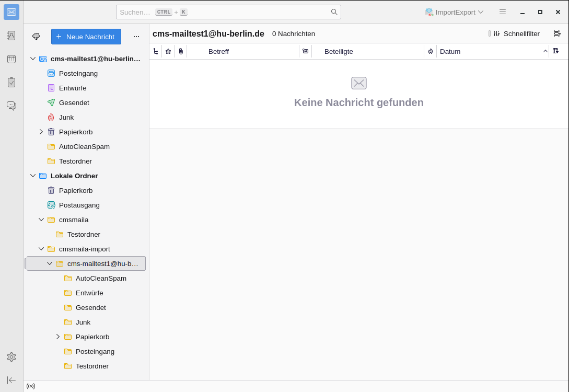The height and width of the screenshot is (392, 569).
Task: Open the Tasks space
Action: coord(11,83)
